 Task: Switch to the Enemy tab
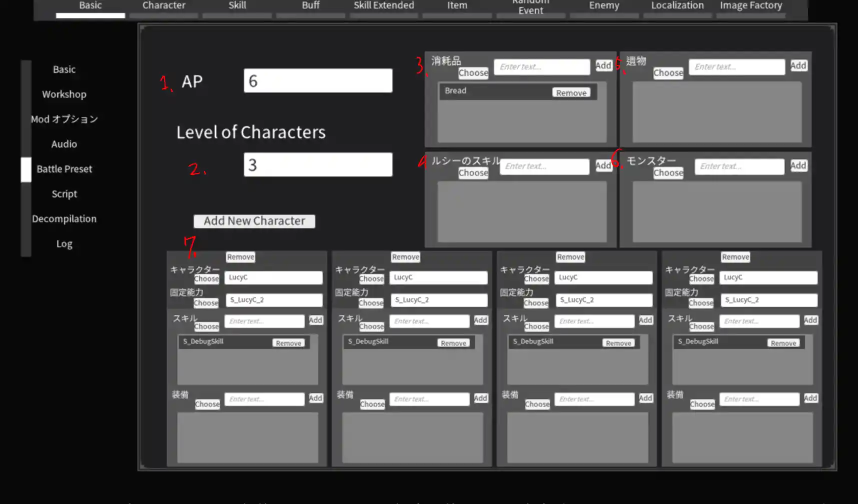coord(604,6)
